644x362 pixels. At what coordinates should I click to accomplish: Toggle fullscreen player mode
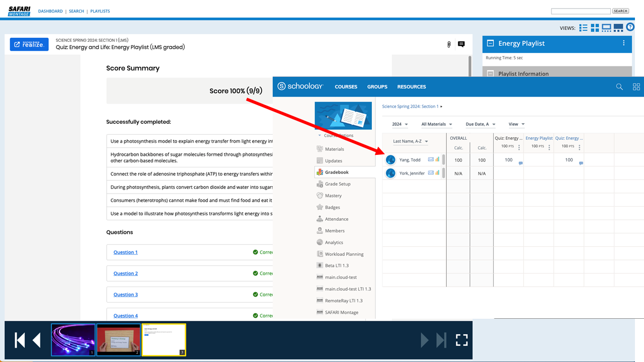click(x=462, y=340)
